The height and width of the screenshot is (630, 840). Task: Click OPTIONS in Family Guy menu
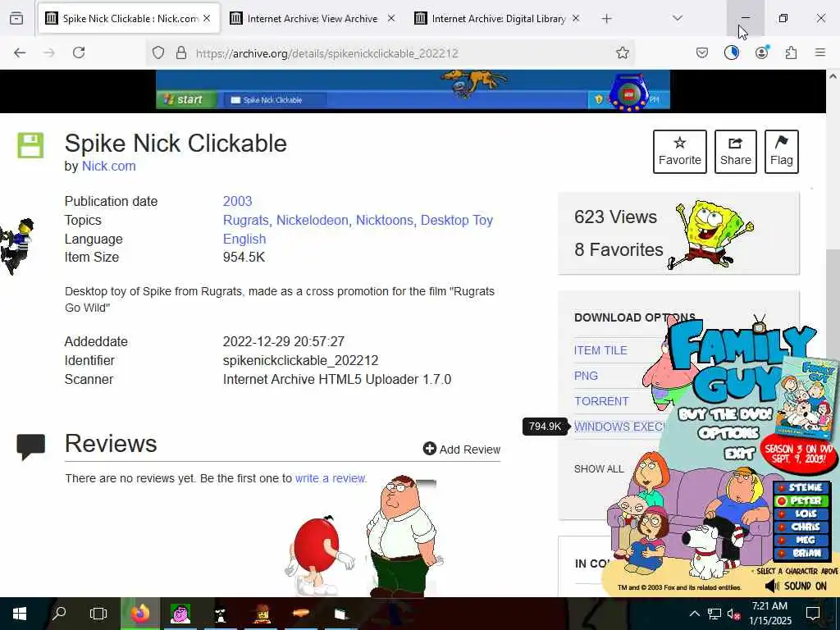[x=728, y=433]
